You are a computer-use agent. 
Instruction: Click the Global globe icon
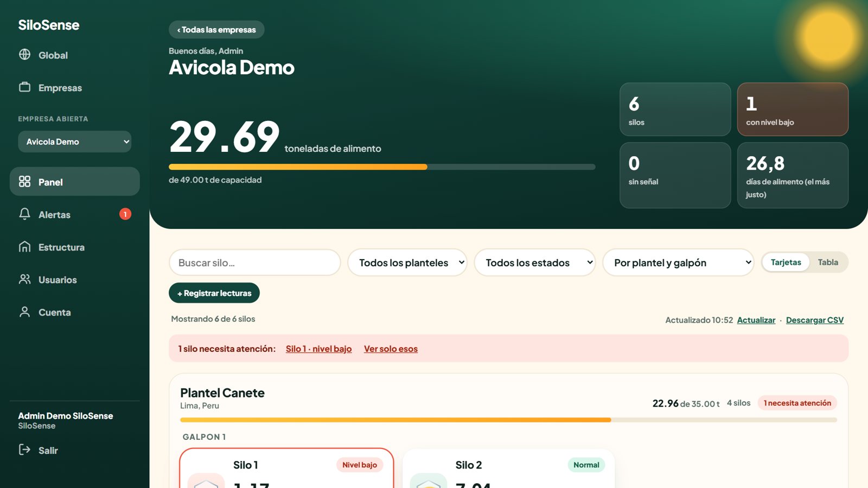24,54
